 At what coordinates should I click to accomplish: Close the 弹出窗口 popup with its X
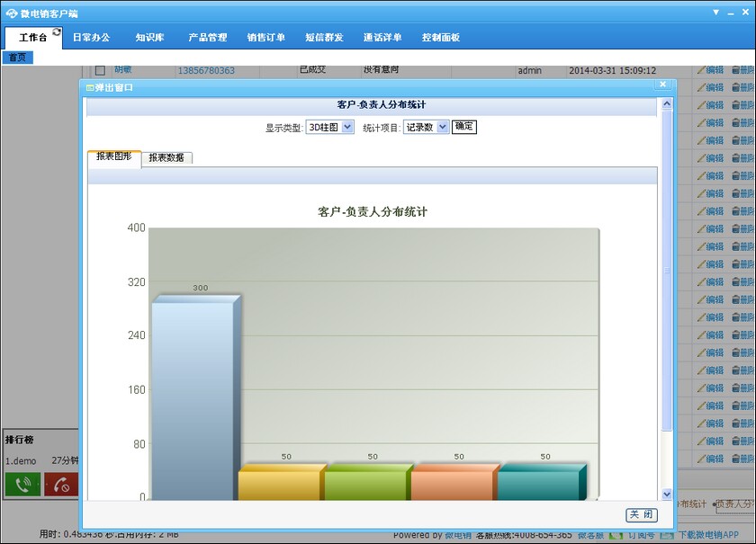663,85
